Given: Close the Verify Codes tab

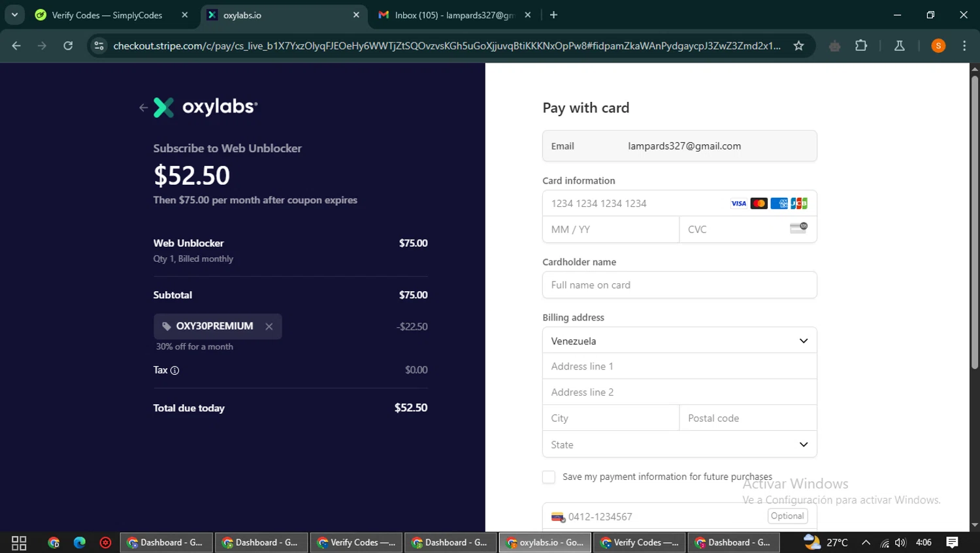Looking at the screenshot, I should 185,15.
